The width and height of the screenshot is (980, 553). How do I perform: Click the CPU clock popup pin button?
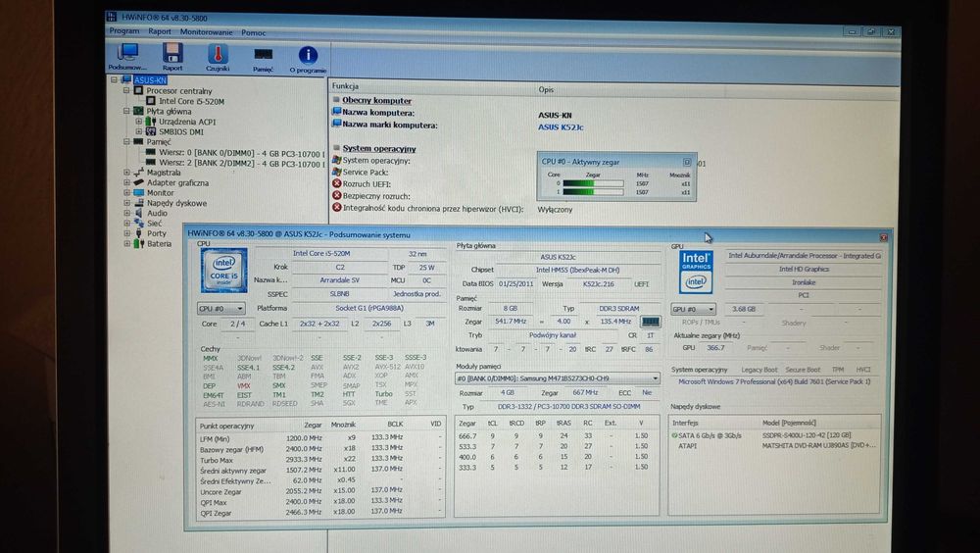[x=686, y=162]
